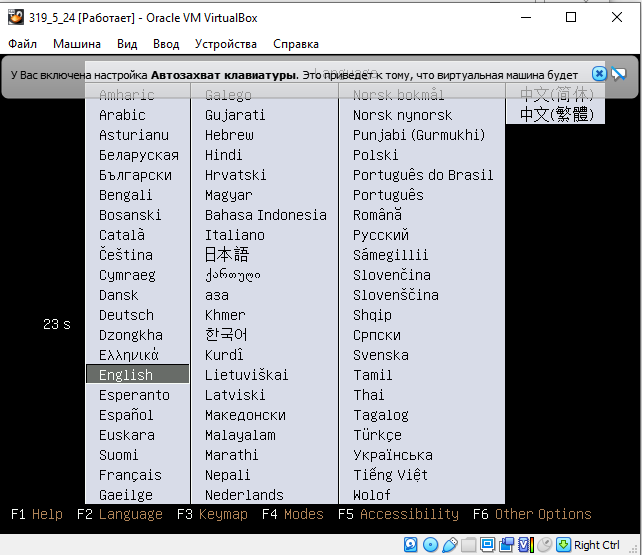Open the Устройства menu
The height and width of the screenshot is (555, 642).
[226, 44]
